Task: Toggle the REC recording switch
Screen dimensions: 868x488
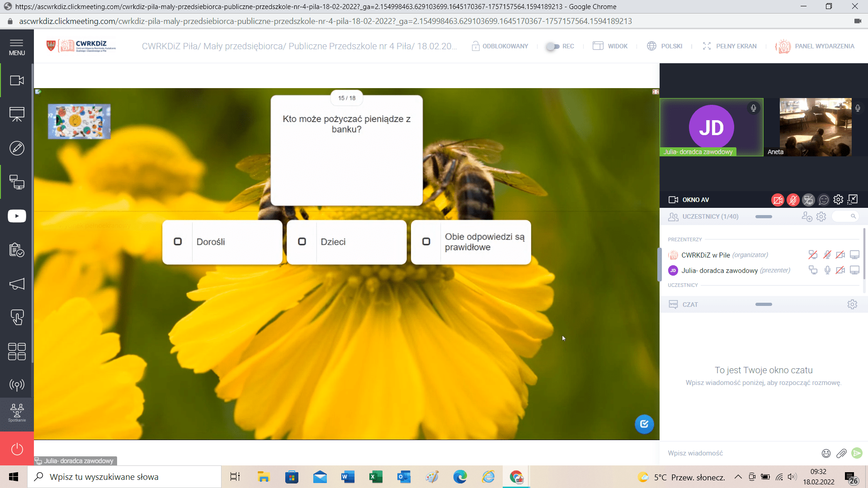Action: [552, 46]
